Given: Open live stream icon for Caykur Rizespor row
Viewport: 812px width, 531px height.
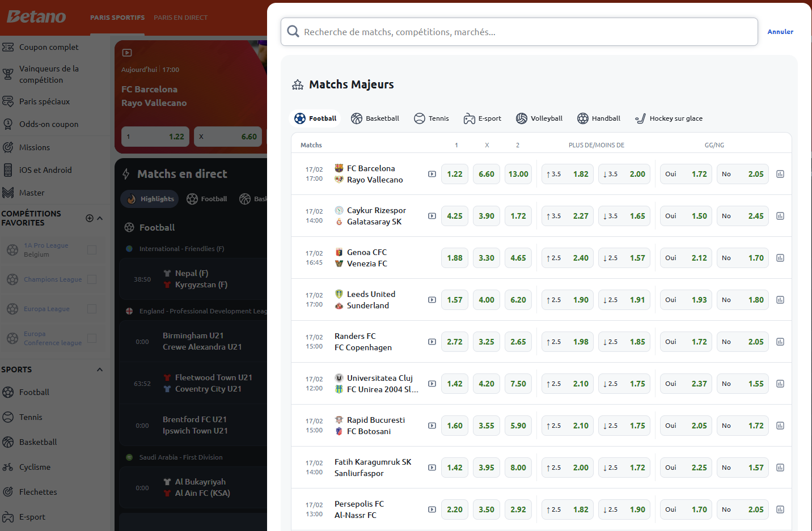Looking at the screenshot, I should pyautogui.click(x=432, y=216).
